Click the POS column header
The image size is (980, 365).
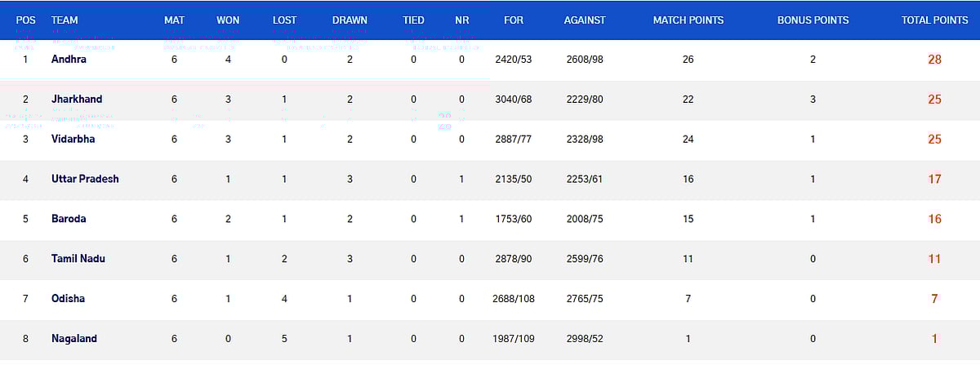click(x=25, y=20)
